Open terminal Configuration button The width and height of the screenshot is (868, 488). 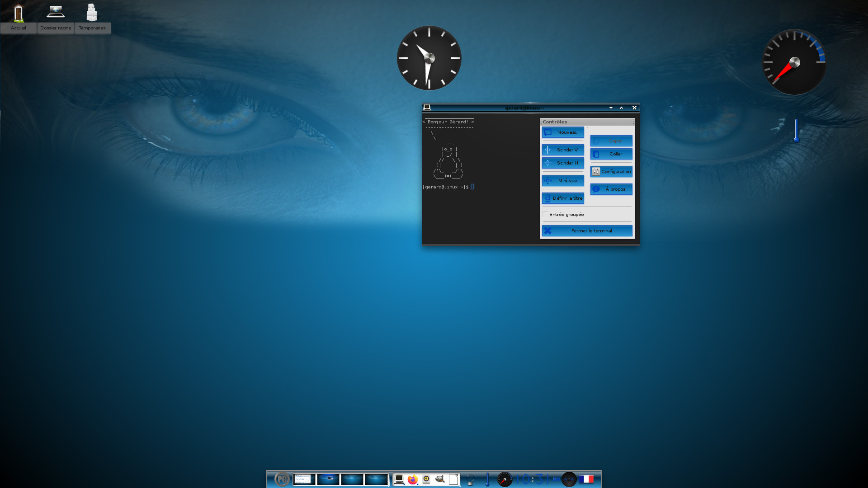click(611, 172)
